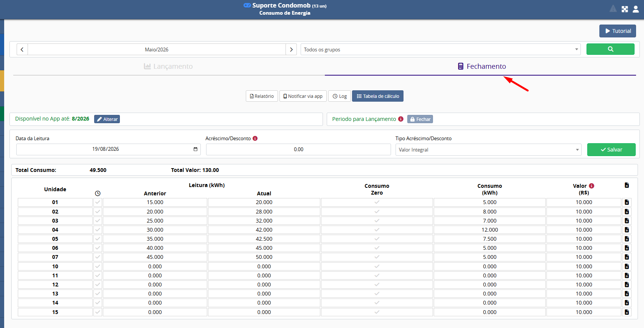Image resolution: width=644 pixels, height=328 pixels.
Task: Click the clock icon in the Unidade column
Action: click(98, 193)
